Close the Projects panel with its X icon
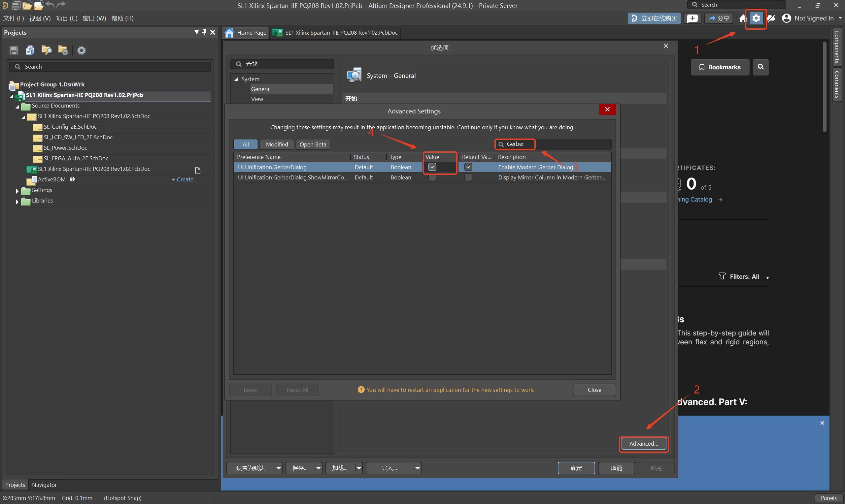Screen dimensions: 845x504 coord(213,32)
